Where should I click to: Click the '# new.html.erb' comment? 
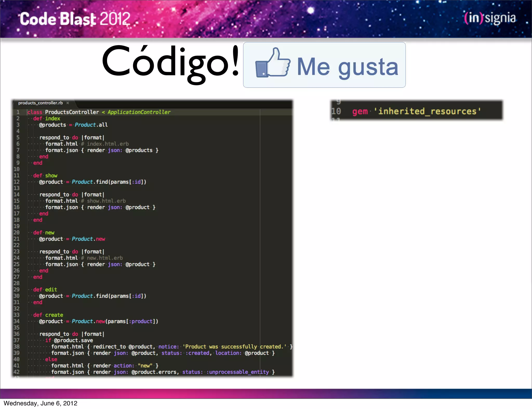click(x=102, y=258)
